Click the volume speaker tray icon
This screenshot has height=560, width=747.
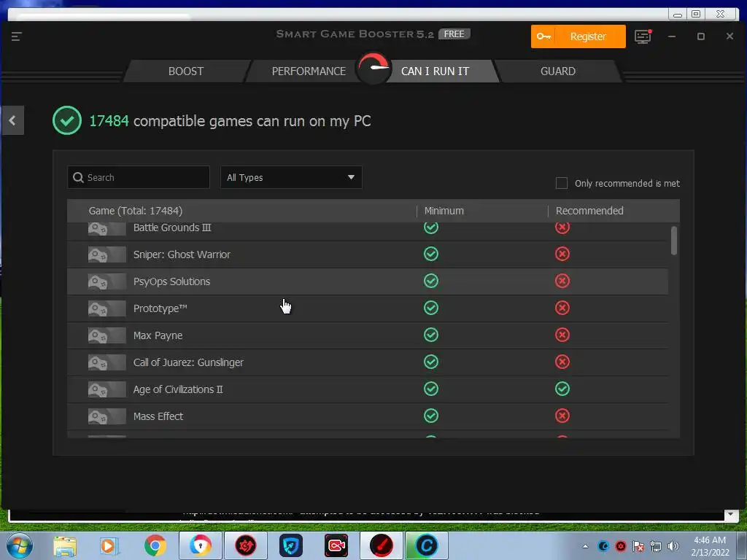(673, 546)
